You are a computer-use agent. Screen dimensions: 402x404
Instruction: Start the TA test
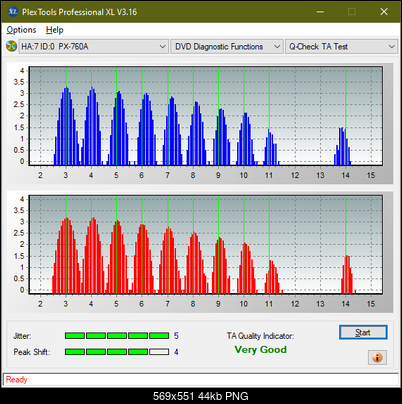click(x=363, y=332)
